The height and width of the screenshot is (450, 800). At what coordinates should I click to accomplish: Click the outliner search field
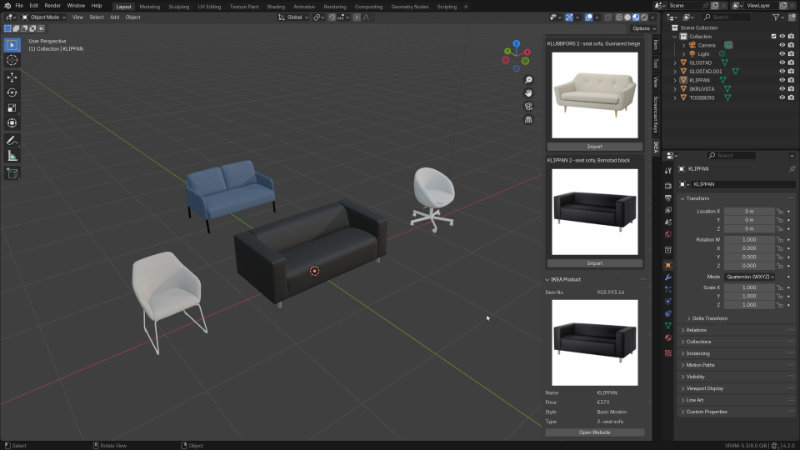[727, 17]
